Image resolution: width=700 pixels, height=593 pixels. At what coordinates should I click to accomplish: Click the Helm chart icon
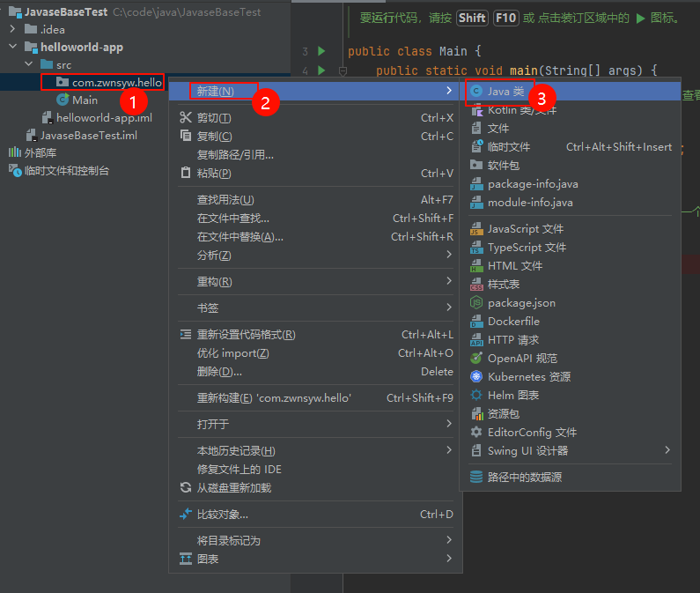click(476, 395)
